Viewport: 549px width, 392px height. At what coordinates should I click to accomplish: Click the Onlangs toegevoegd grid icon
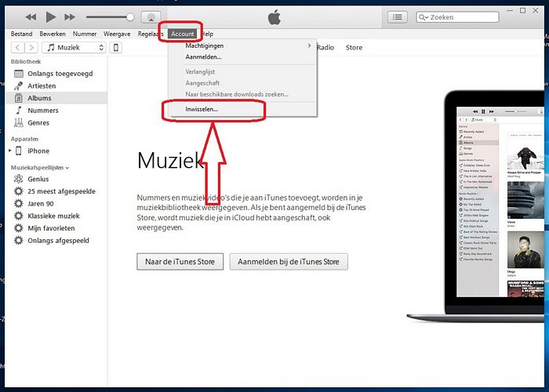click(x=19, y=74)
